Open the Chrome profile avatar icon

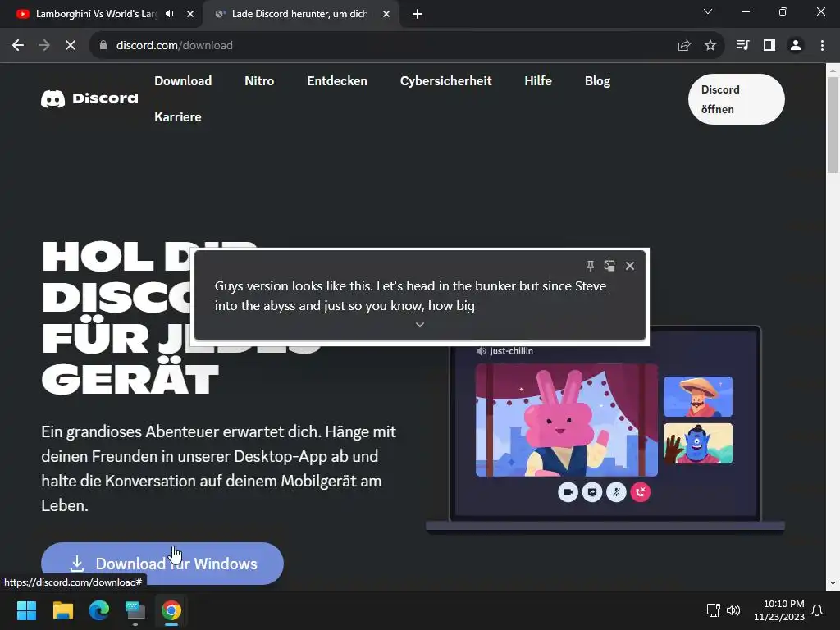[796, 46]
